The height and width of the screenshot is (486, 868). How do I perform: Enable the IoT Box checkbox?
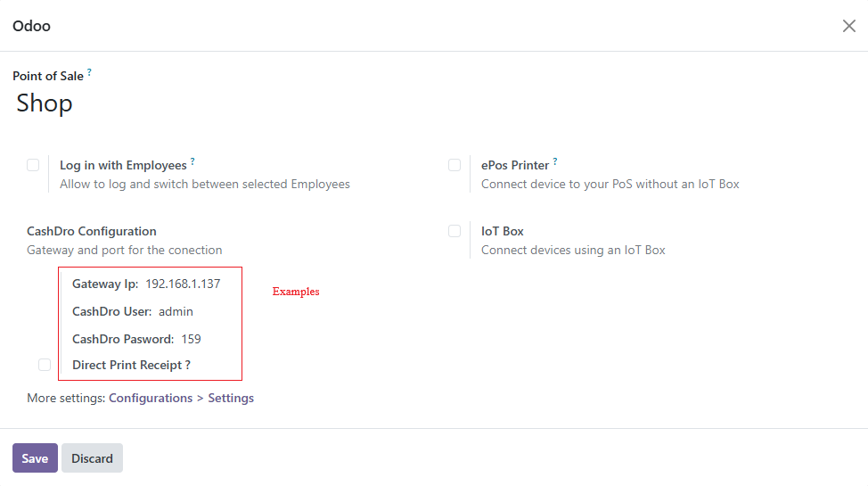pos(454,231)
